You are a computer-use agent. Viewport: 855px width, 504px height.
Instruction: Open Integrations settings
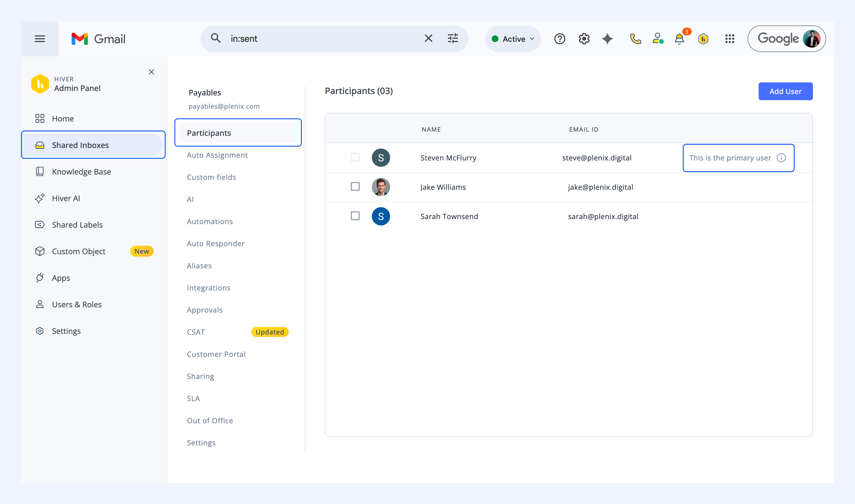click(209, 288)
